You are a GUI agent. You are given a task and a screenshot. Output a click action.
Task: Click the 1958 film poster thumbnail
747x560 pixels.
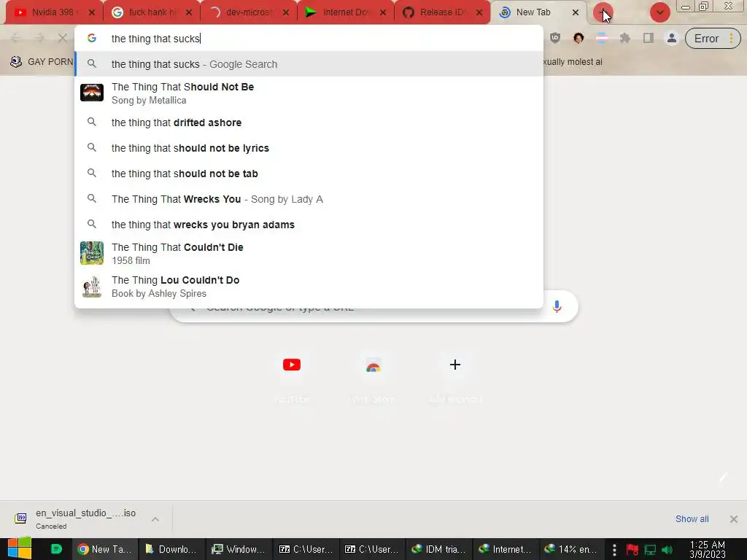point(91,253)
